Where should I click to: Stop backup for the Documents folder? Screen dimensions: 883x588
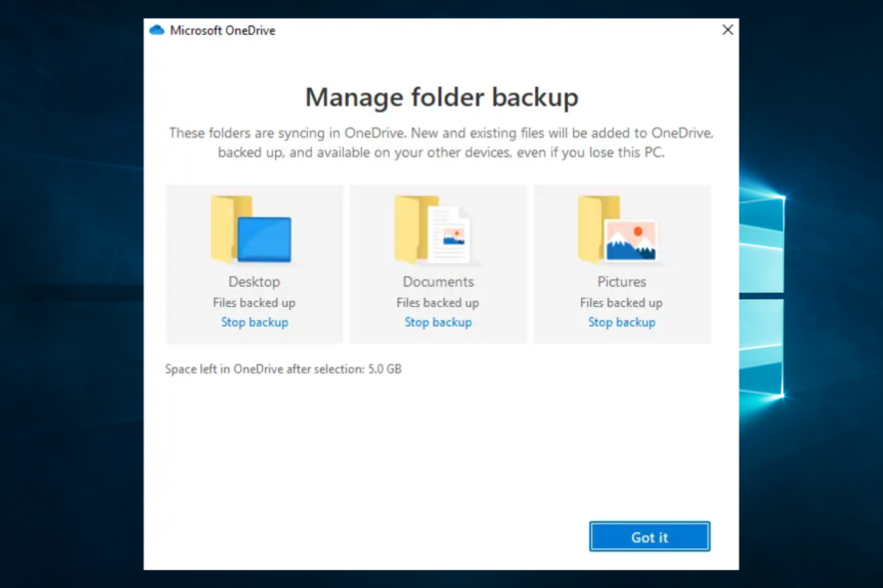pyautogui.click(x=438, y=322)
